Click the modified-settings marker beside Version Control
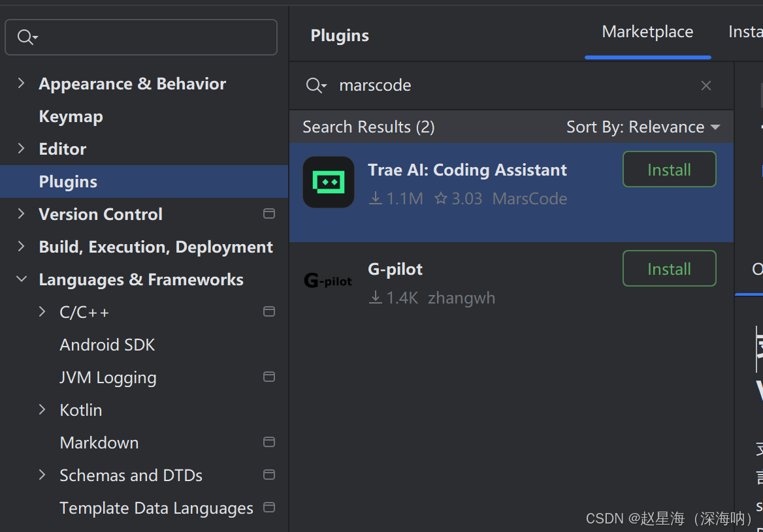763x532 pixels. 268,213
